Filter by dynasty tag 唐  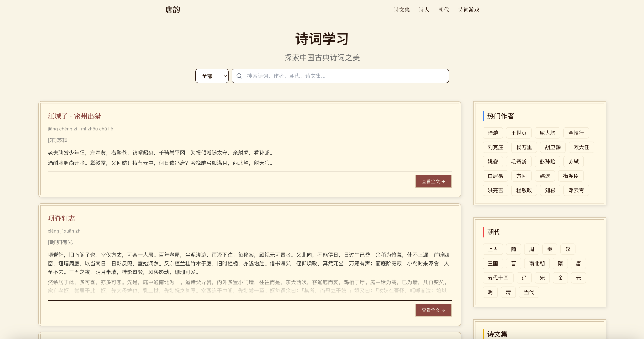click(x=579, y=263)
